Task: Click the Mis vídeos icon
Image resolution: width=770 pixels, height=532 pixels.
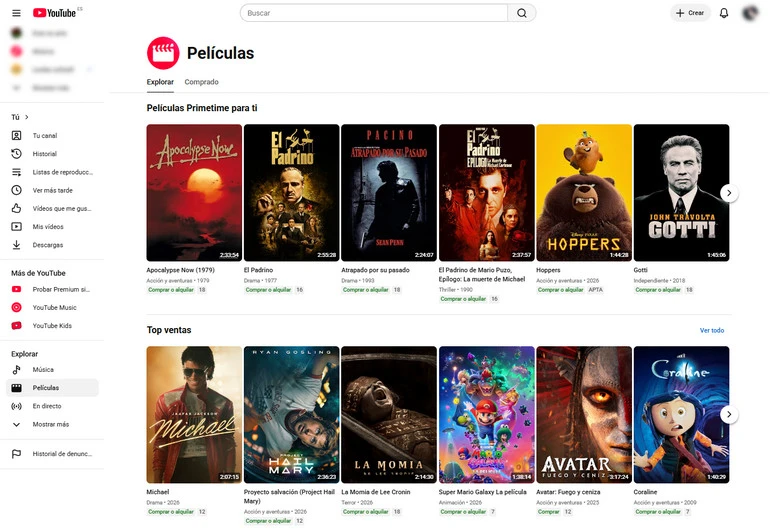Action: tap(16, 226)
